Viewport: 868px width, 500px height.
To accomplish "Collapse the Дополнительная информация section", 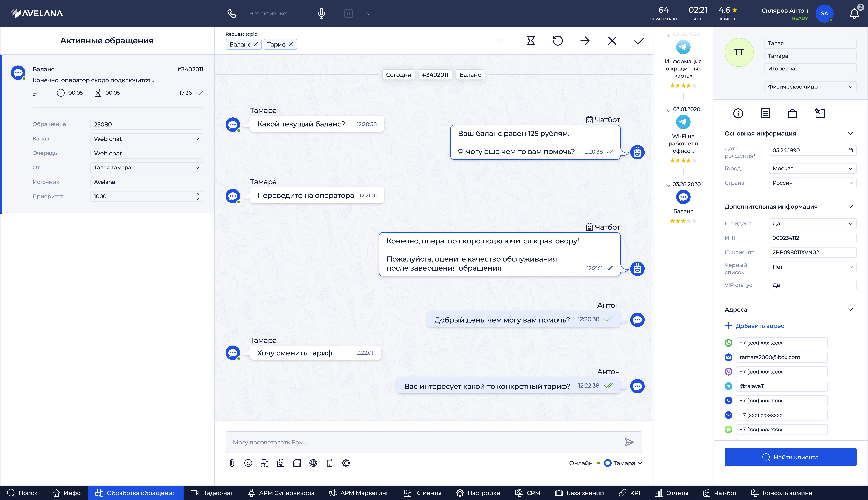I will pos(850,206).
